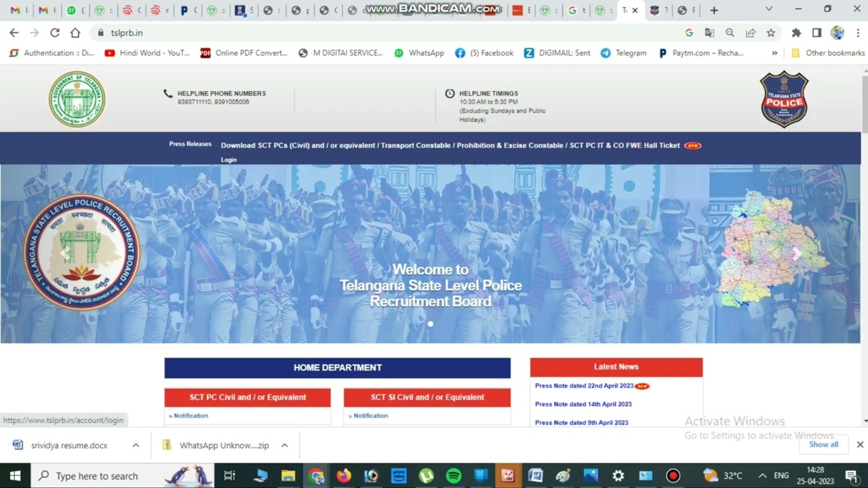Click the ENG language indicator

[781, 476]
